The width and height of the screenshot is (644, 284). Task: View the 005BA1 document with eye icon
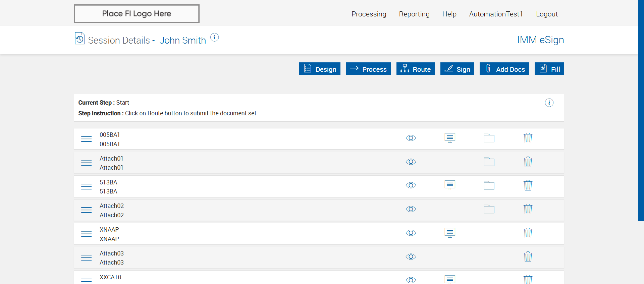pos(411,138)
